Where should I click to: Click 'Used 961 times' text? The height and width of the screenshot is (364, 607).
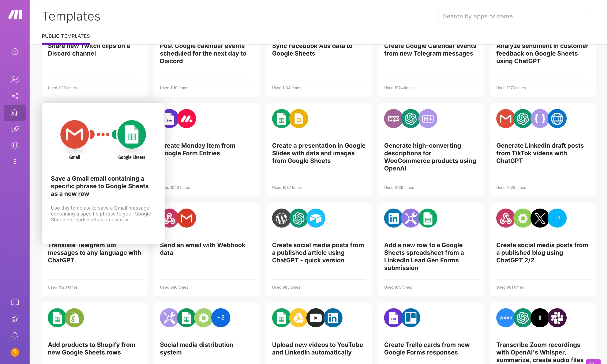pyautogui.click(x=510, y=287)
